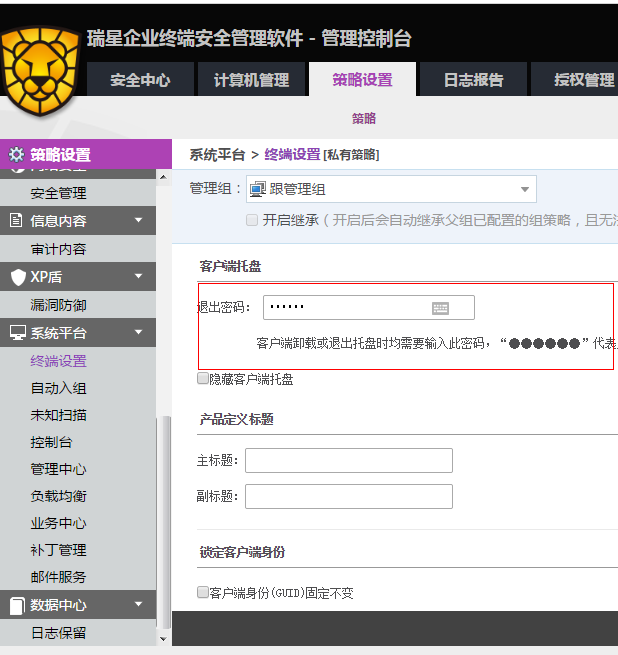Select the 策略设置 tab
Image resolution: width=618 pixels, height=655 pixels.
click(362, 79)
